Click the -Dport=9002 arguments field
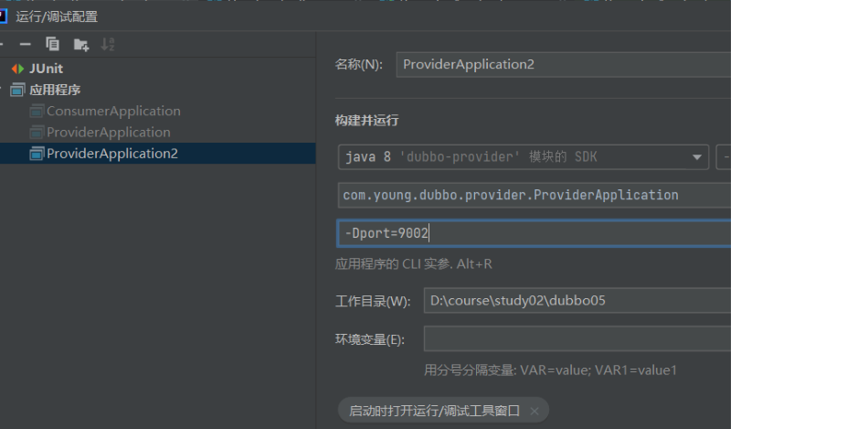The width and height of the screenshot is (868, 429). tap(534, 233)
